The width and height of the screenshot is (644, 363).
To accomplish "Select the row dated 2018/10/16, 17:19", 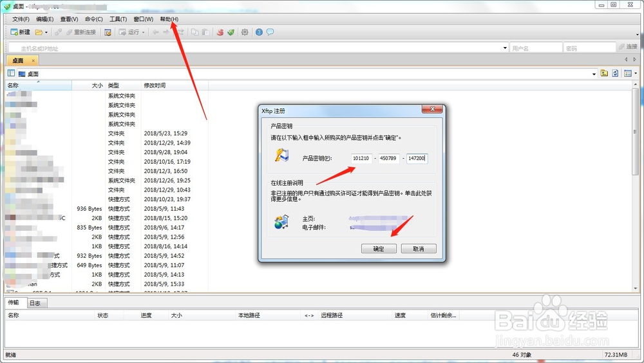I will 107,162.
